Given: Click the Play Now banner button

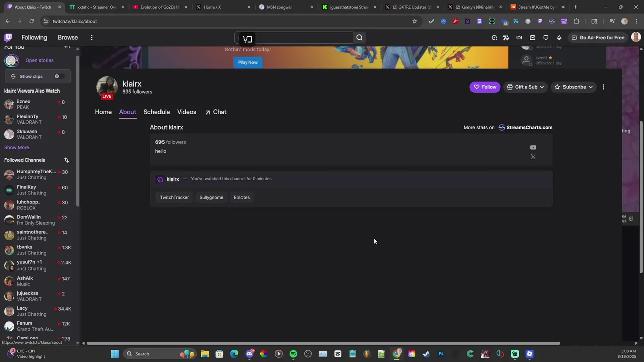Looking at the screenshot, I should pos(248,62).
